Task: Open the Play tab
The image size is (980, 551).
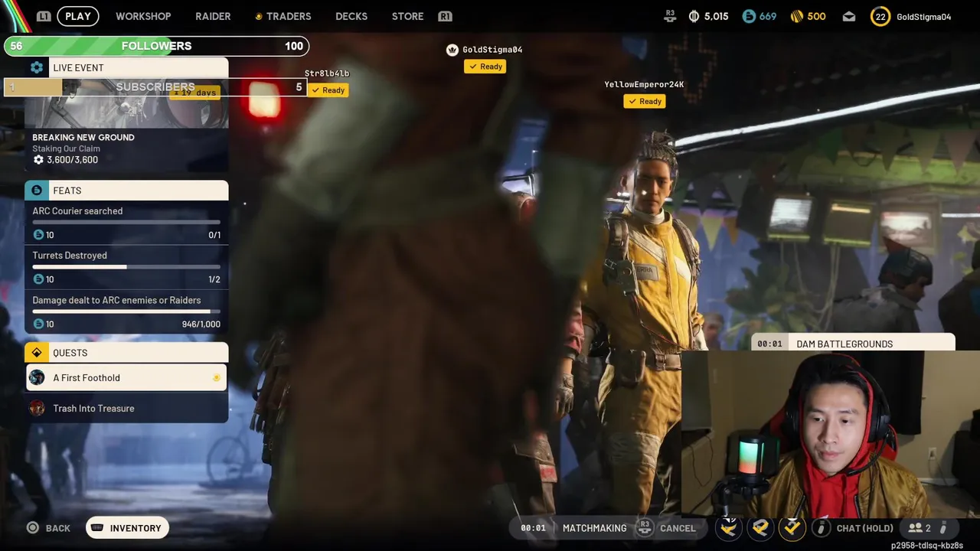Action: point(78,16)
